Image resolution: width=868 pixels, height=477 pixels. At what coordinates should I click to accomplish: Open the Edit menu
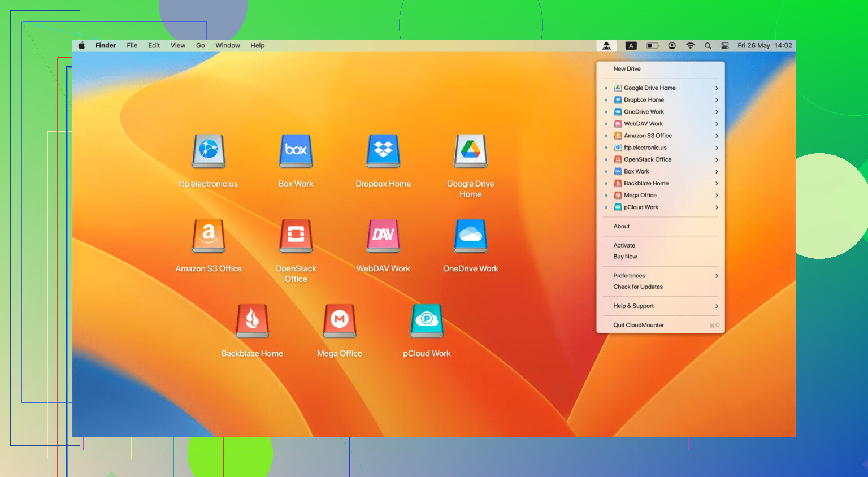click(154, 46)
